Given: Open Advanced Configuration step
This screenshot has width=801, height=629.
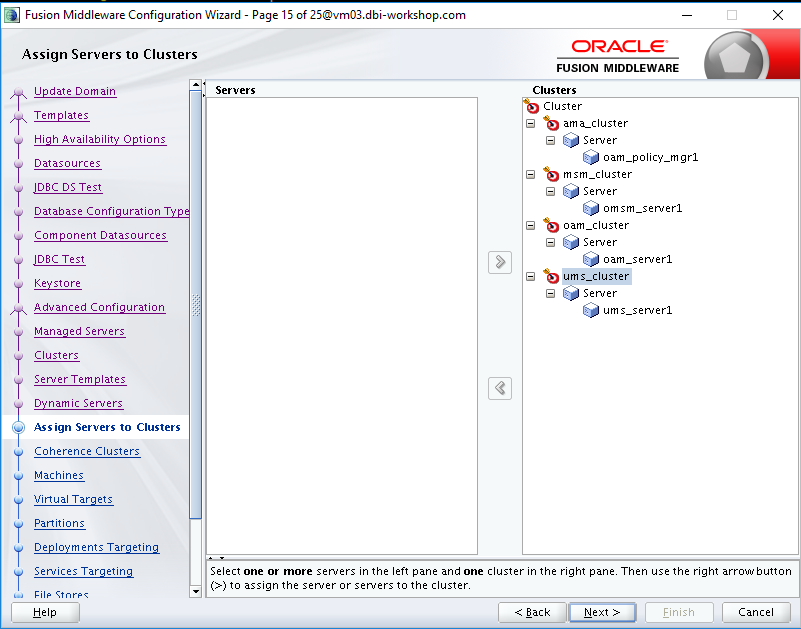Looking at the screenshot, I should 99,308.
